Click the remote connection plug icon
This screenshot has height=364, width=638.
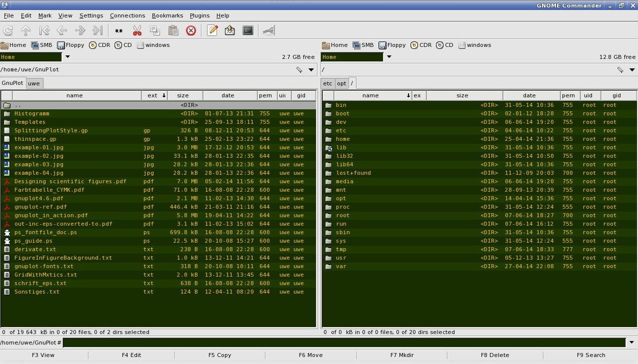coord(269,30)
